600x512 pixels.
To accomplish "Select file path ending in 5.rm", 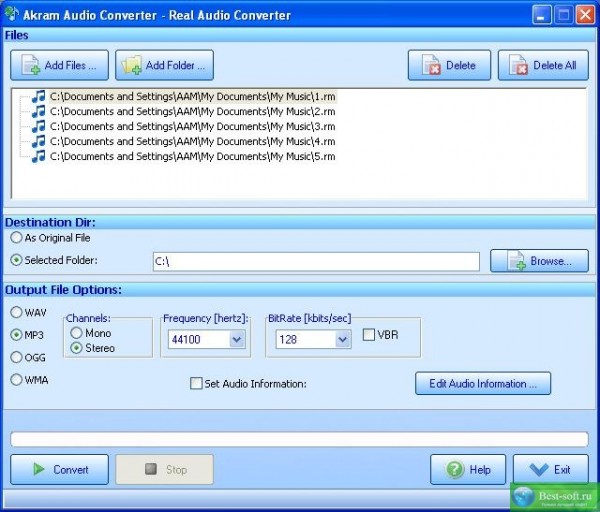I will tap(193, 156).
